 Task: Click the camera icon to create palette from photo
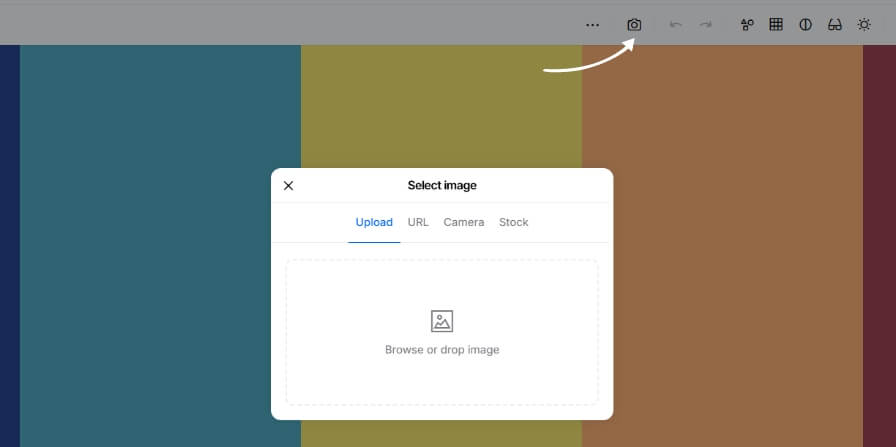click(x=634, y=25)
